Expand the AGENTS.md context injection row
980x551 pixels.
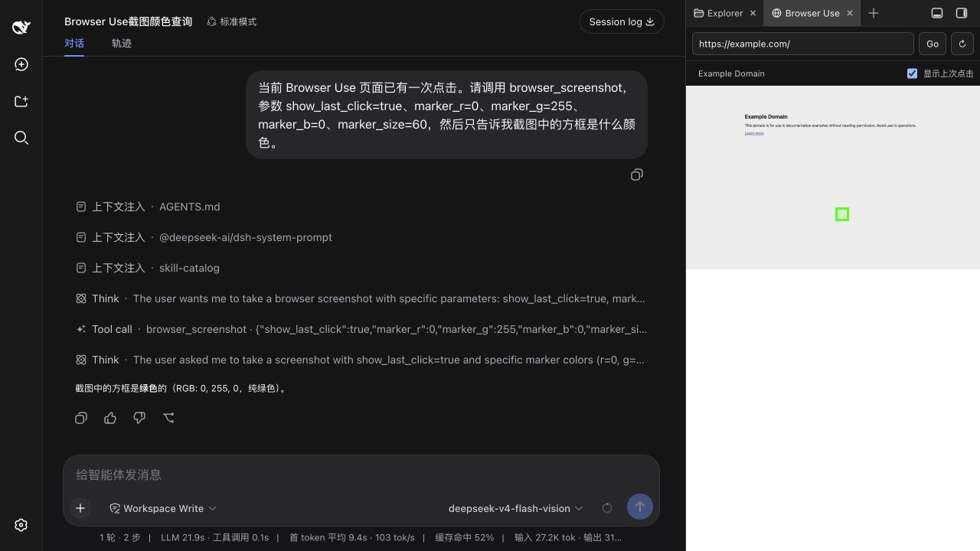148,207
